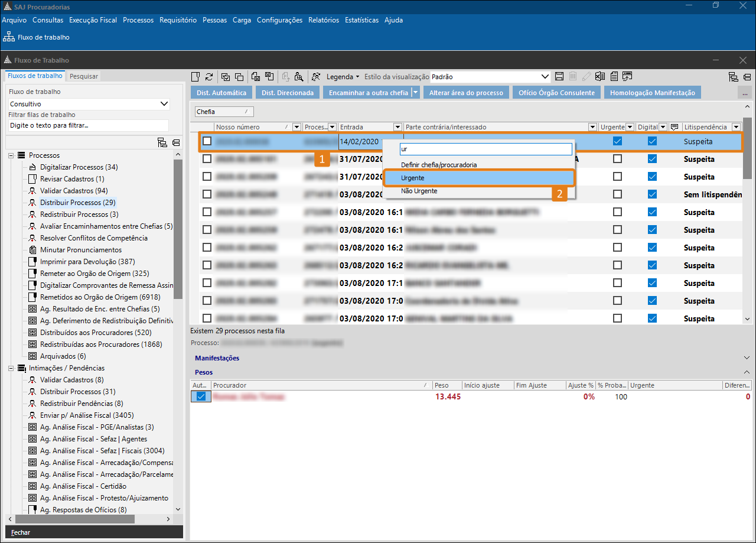Viewport: 756px width, 543px height.
Task: Check Urgente in the Sem litispendência row
Action: (617, 194)
